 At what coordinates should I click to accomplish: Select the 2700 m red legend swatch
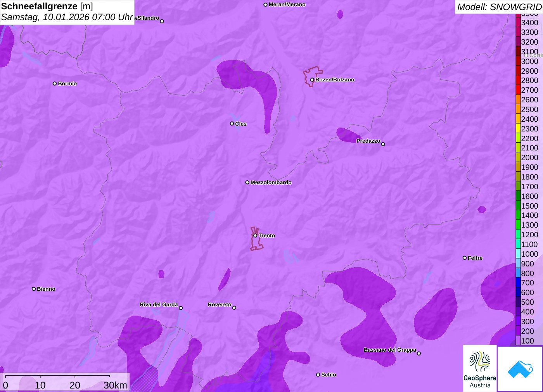click(x=518, y=90)
